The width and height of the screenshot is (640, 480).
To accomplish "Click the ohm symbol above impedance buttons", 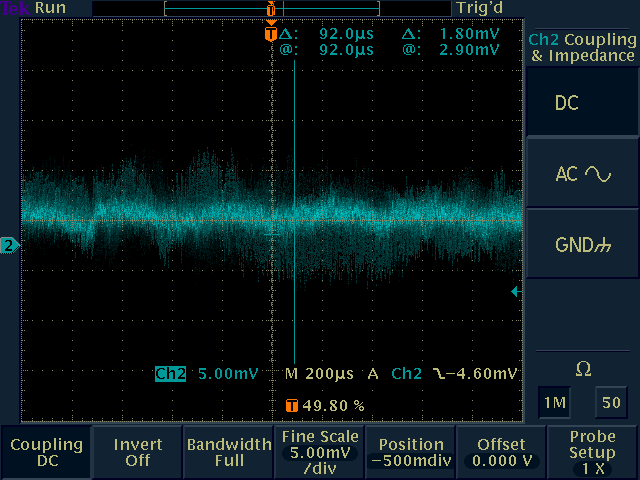I will pos(583,369).
